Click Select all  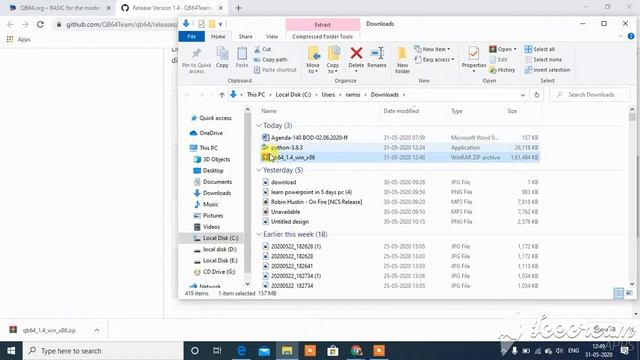(x=540, y=49)
